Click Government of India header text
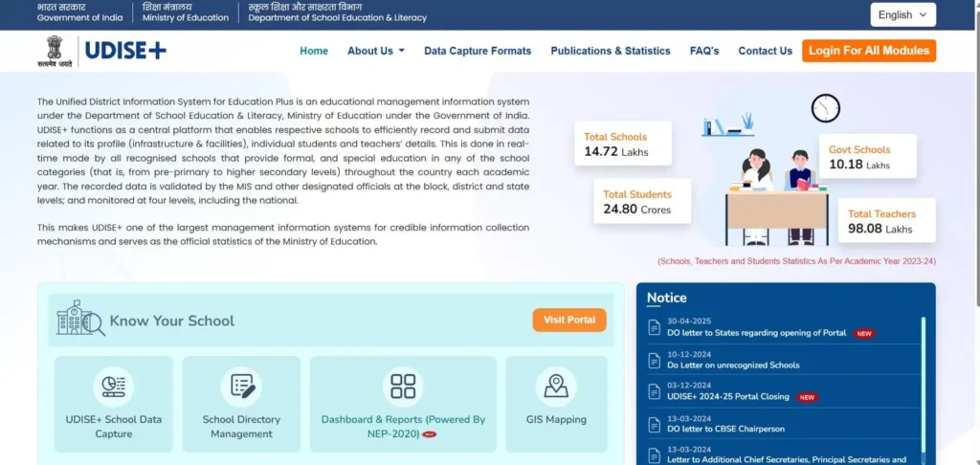Image resolution: width=980 pixels, height=465 pixels. 80,17
